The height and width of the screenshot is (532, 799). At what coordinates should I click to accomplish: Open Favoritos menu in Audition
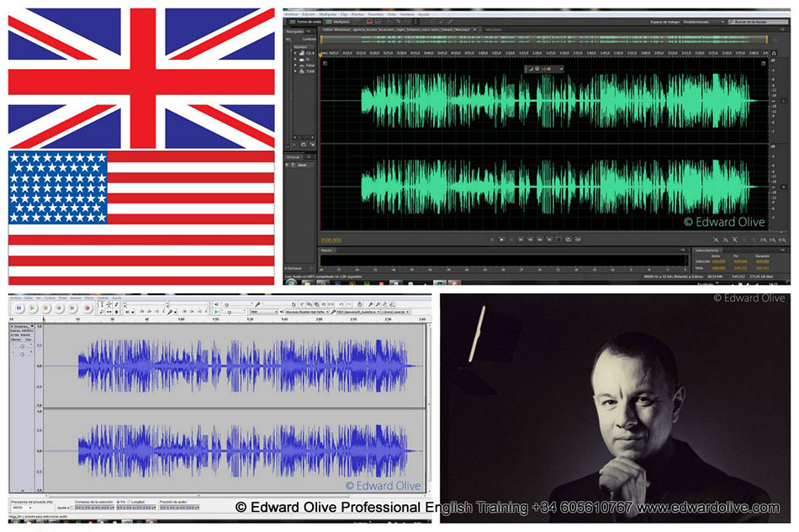pos(376,14)
